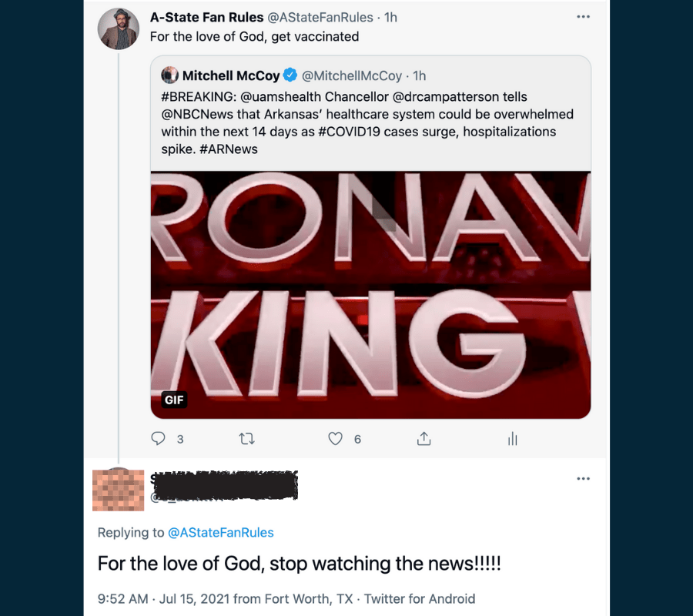Click the blurred reply author avatar
The height and width of the screenshot is (616, 693).
[118, 490]
